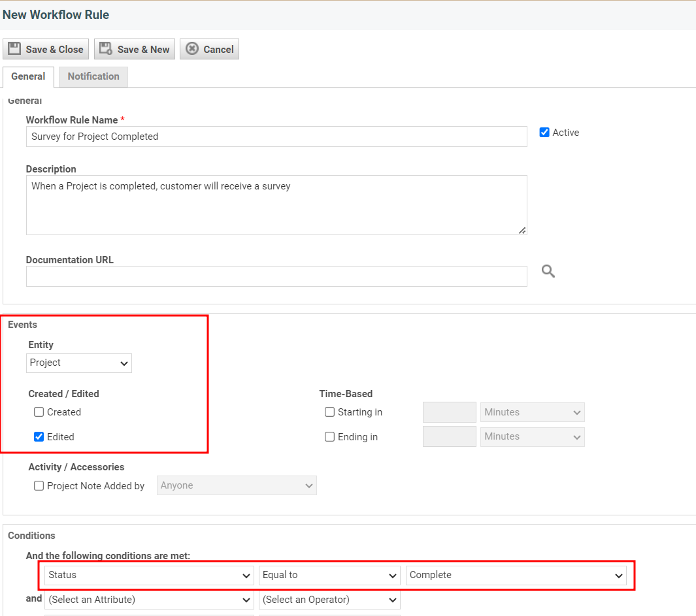696x616 pixels.
Task: Open the Equal to operator dropdown
Action: pyautogui.click(x=330, y=575)
